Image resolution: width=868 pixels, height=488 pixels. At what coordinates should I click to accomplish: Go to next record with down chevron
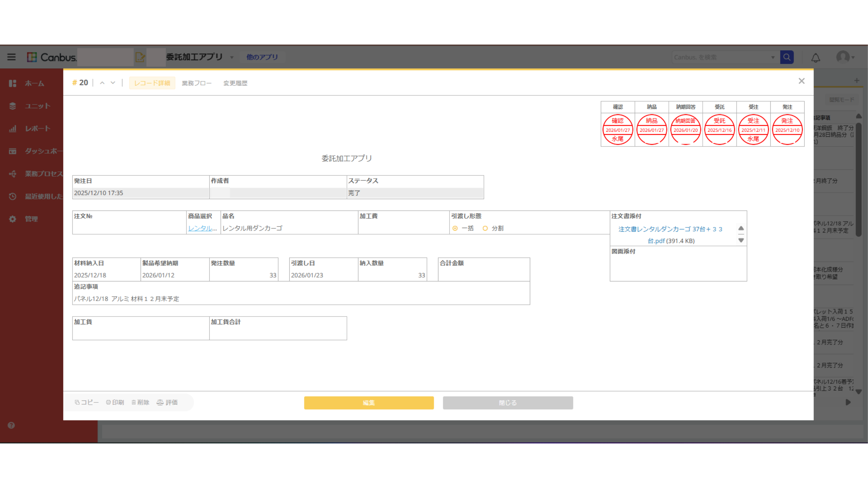113,83
